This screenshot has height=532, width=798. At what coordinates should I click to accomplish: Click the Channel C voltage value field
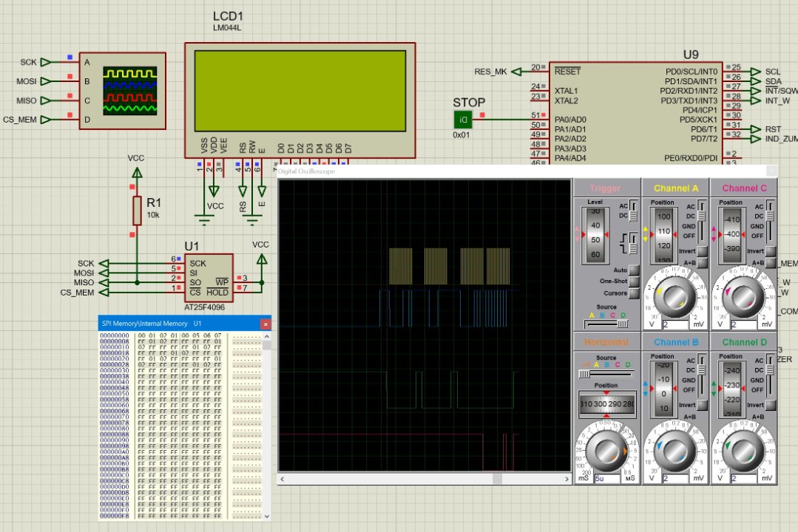coord(743,324)
